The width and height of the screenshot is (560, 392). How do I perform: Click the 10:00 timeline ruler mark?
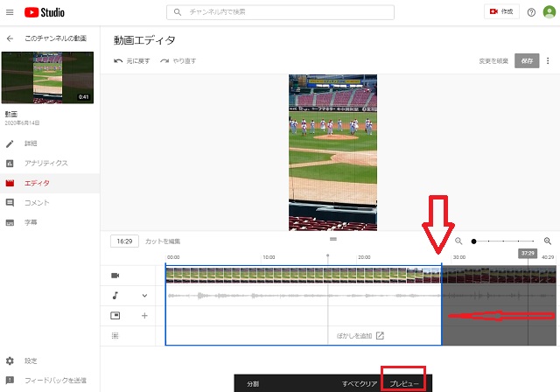(269, 257)
